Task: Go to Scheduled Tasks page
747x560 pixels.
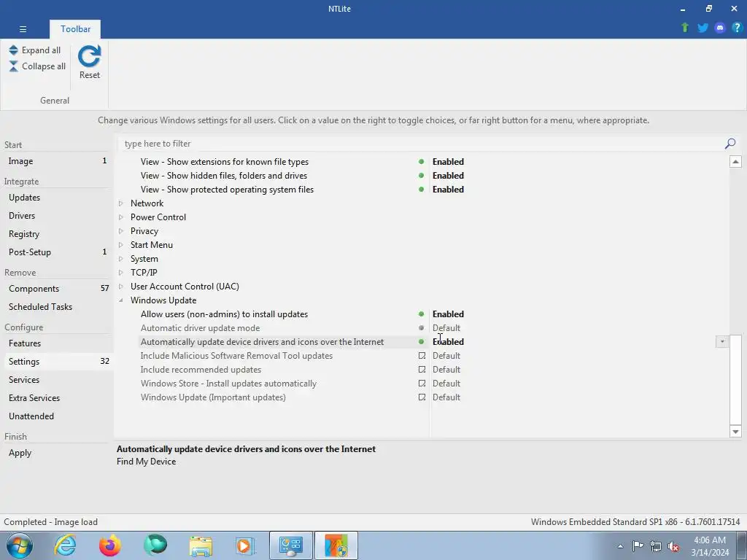Action: pos(57,307)
